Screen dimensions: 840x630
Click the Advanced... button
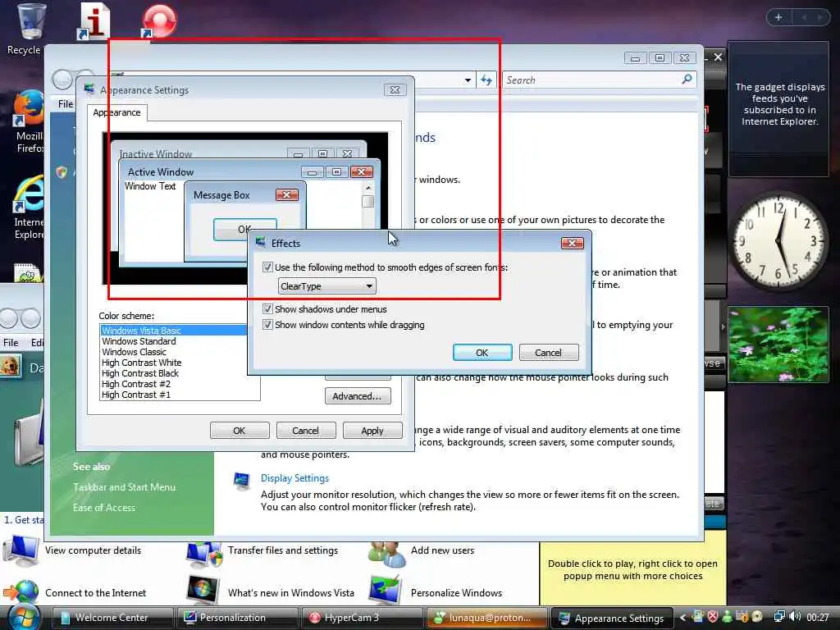(358, 396)
